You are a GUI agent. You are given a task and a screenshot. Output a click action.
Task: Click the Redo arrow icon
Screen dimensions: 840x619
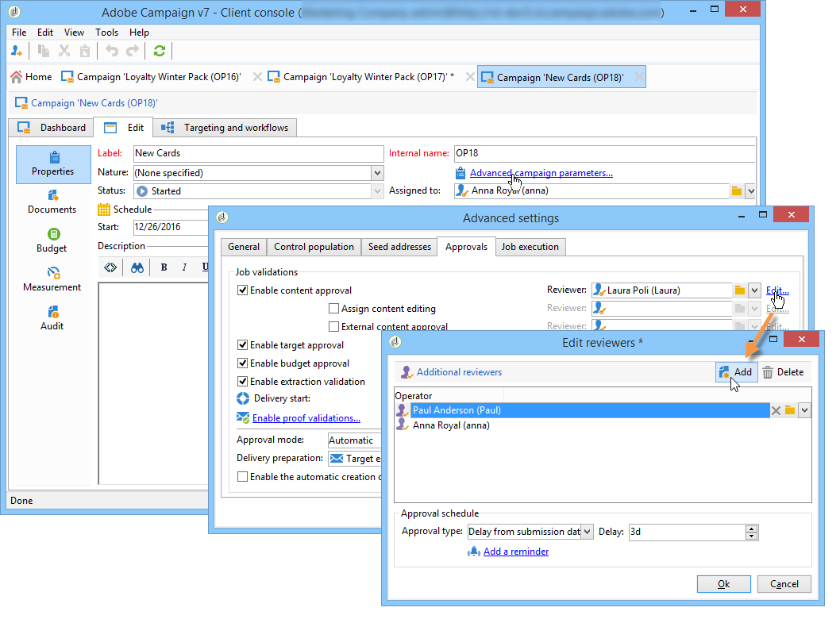click(133, 52)
